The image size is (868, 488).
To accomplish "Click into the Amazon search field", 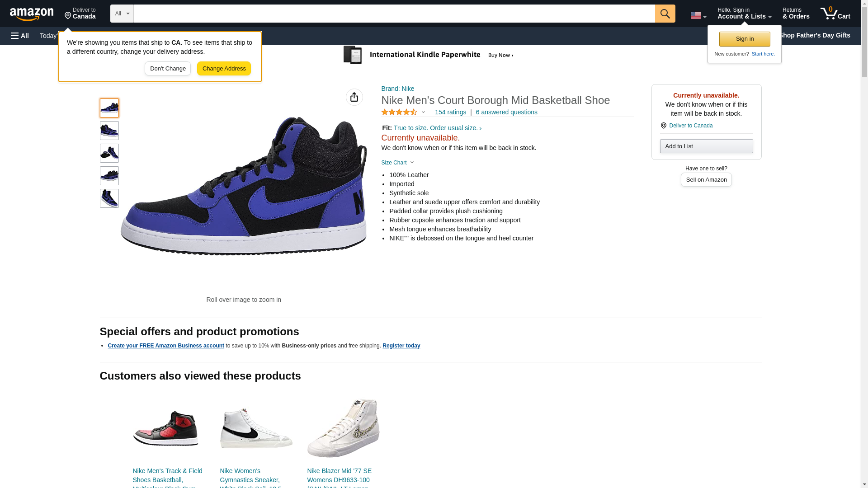I will [x=393, y=14].
